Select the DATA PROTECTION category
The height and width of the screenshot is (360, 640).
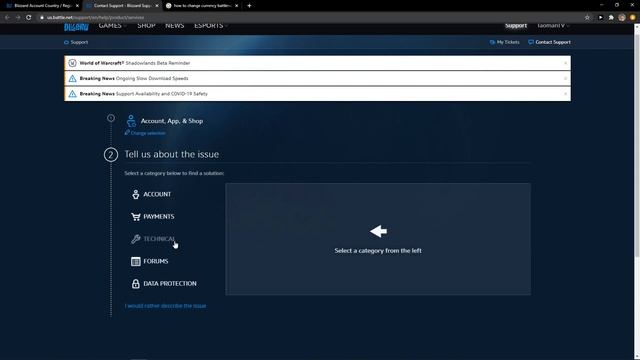(x=164, y=284)
